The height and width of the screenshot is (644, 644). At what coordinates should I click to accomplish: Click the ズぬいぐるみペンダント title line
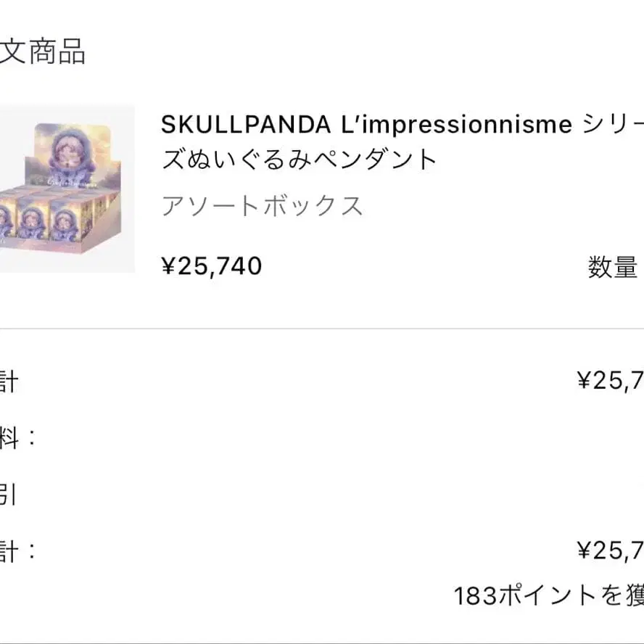[300, 160]
